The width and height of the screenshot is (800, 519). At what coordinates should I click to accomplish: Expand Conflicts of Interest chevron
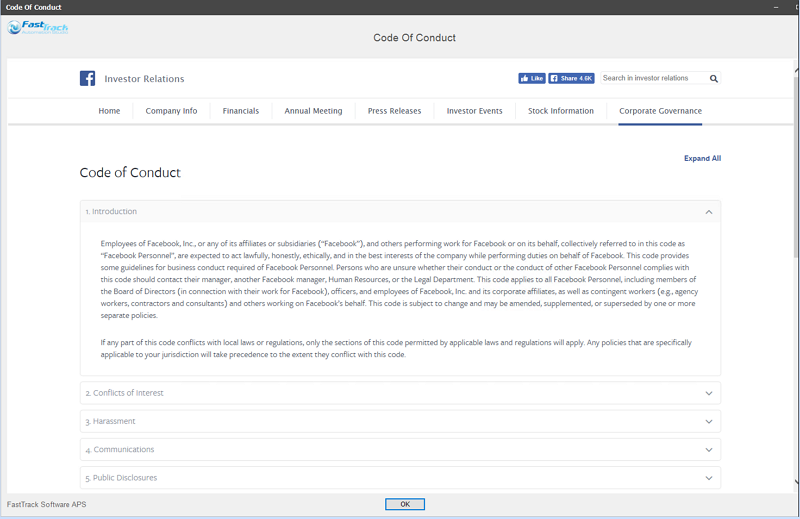click(709, 393)
